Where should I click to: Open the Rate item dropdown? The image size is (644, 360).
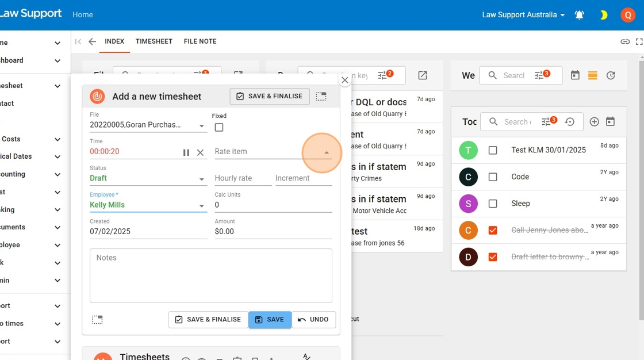pos(326,152)
